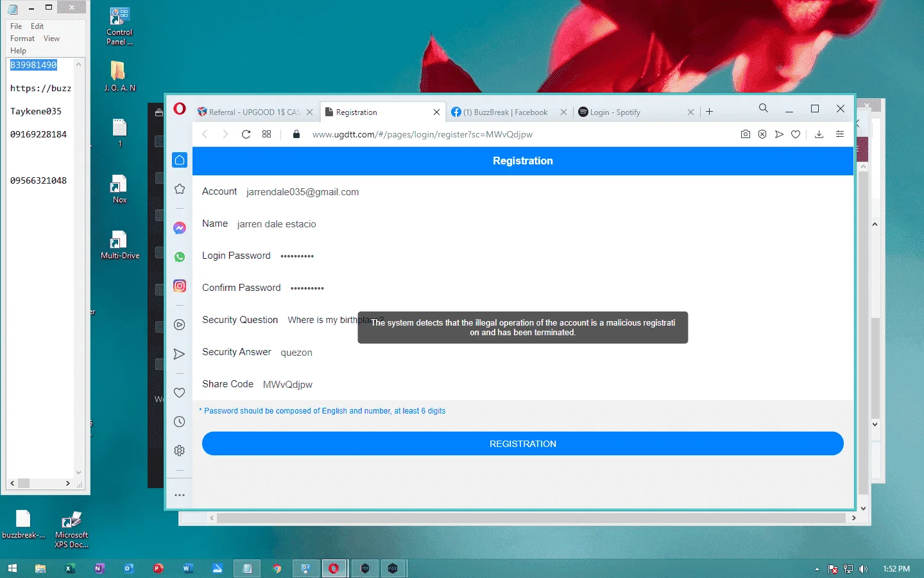The height and width of the screenshot is (578, 924).
Task: Open Control Panel desktop icon
Action: click(119, 27)
